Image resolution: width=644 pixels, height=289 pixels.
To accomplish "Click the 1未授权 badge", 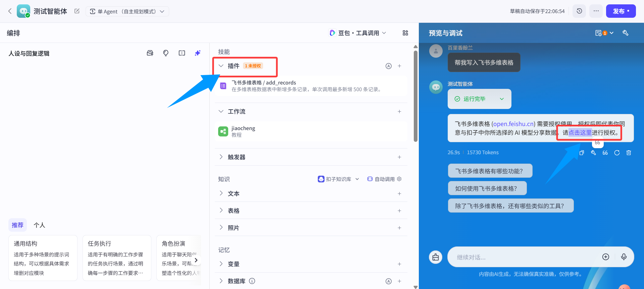I will (x=253, y=66).
